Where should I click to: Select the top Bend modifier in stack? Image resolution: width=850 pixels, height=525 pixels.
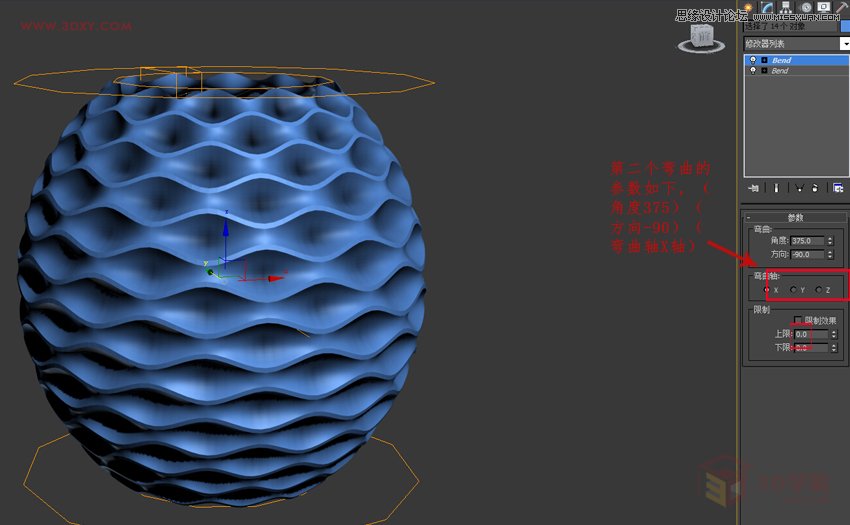click(x=797, y=60)
